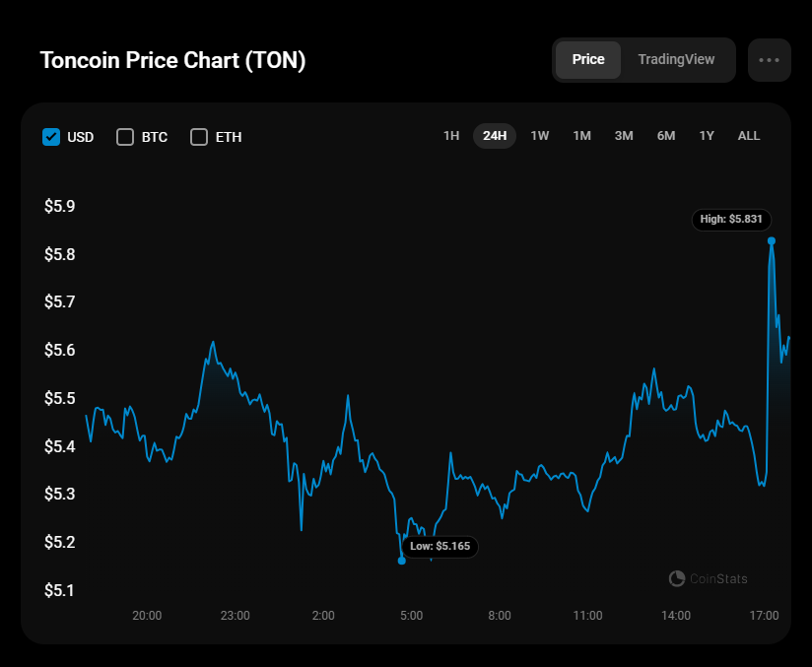Switch chart to 1W range
Screen dimensions: 812x667
[x=540, y=136]
